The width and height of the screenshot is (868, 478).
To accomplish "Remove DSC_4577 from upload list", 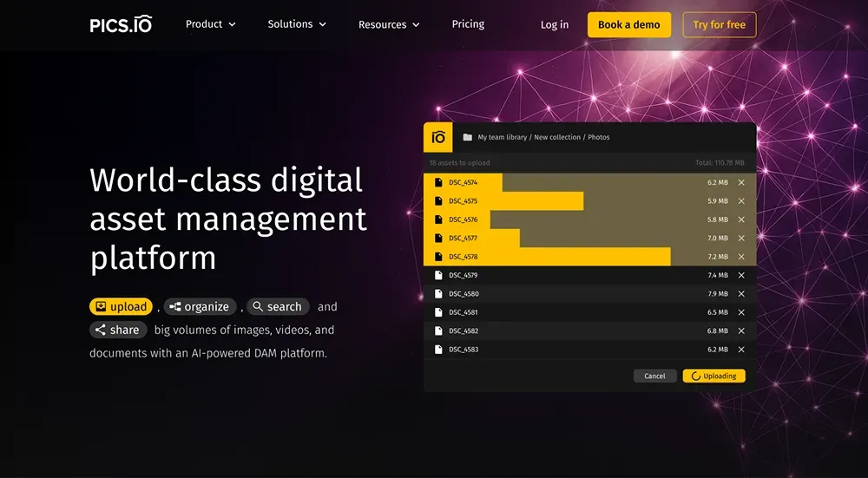I will (x=741, y=238).
